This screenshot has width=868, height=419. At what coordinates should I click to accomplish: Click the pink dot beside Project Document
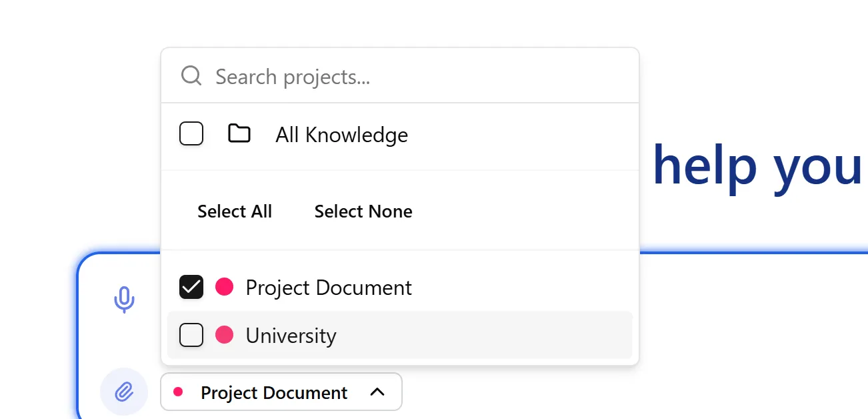click(224, 287)
